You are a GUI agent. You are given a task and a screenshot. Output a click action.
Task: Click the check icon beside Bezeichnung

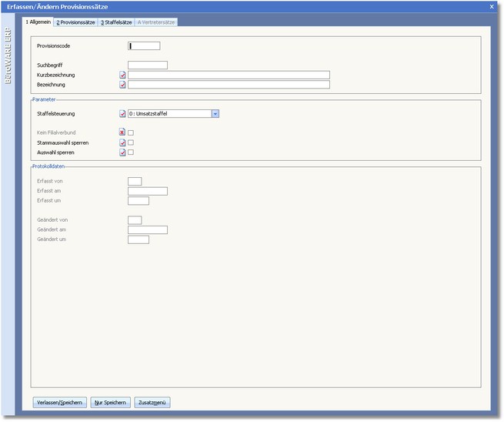[122, 85]
